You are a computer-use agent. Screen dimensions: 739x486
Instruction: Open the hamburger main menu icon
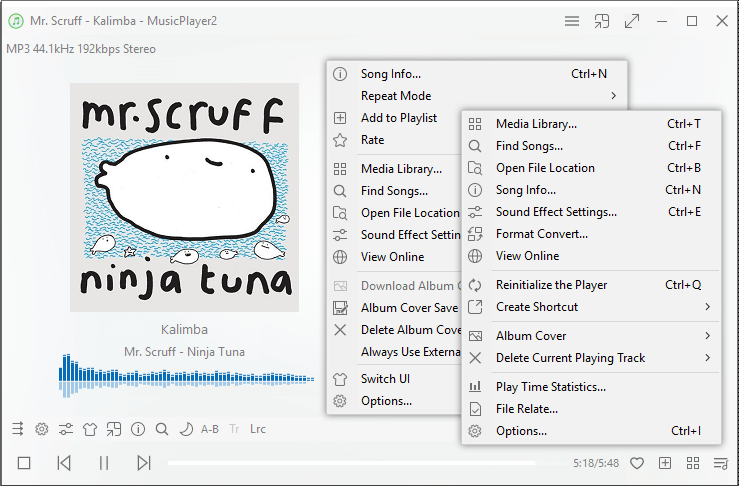click(x=572, y=21)
